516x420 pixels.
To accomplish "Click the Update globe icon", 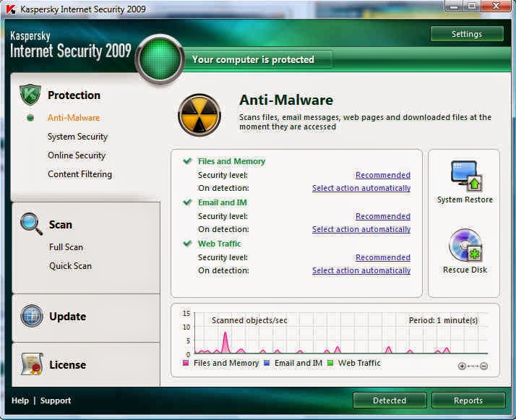I will point(32,316).
